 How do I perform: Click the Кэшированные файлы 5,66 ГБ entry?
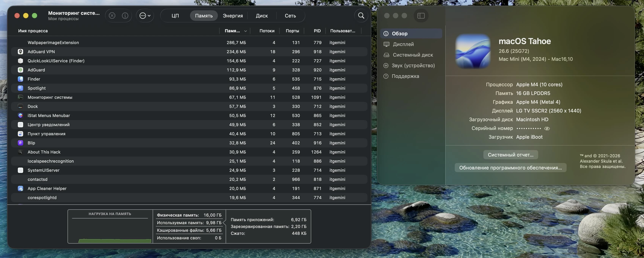[189, 230]
